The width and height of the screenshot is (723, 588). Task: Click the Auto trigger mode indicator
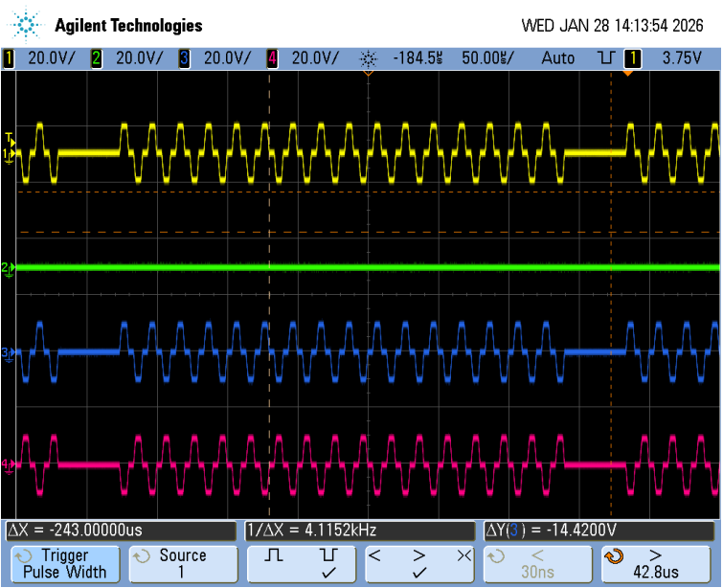click(x=557, y=58)
